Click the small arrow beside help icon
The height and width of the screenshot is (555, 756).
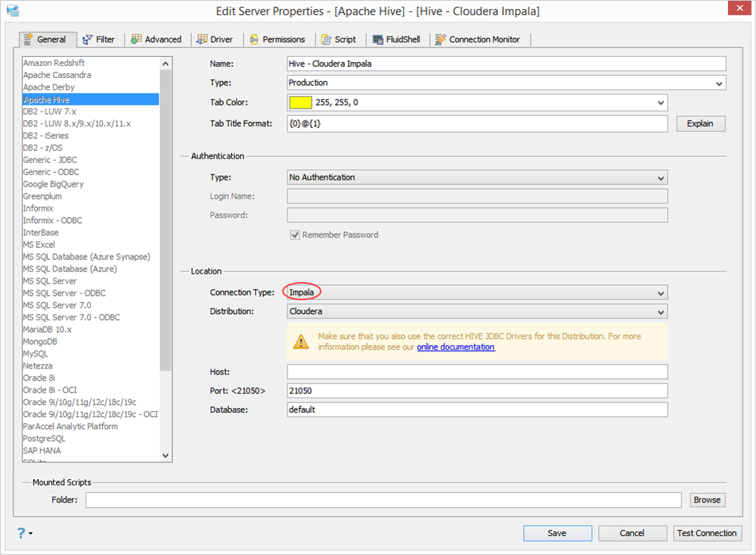(31, 533)
